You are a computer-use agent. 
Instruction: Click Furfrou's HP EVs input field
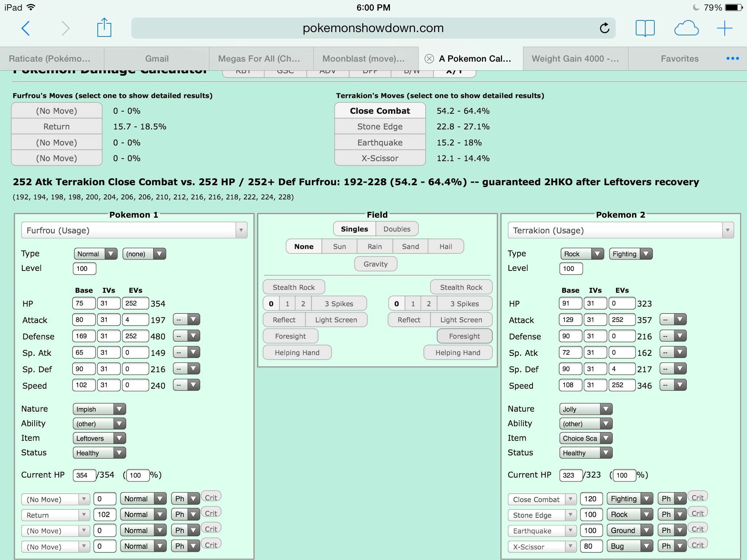[x=135, y=303]
